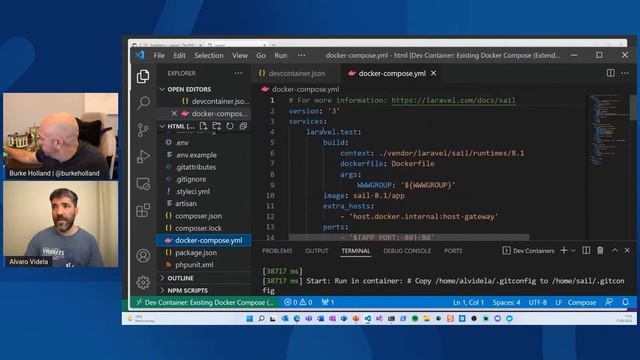Switch to the Ports panel tab

click(453, 251)
